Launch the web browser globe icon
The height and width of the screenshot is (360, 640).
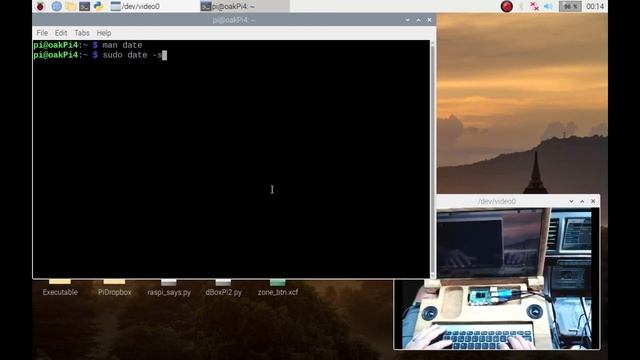[56, 6]
